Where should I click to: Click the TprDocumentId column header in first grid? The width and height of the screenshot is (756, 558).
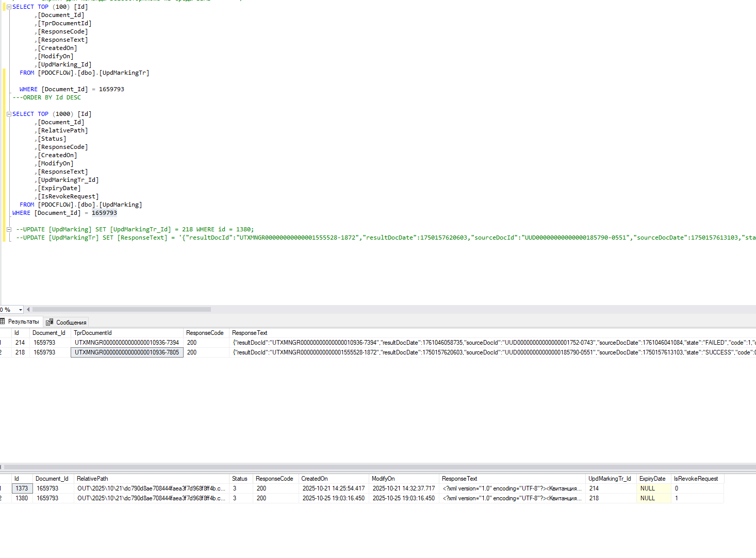(x=127, y=333)
